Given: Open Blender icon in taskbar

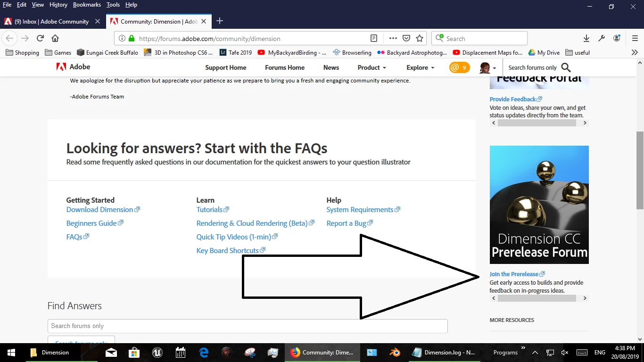Looking at the screenshot, I should tap(395, 353).
